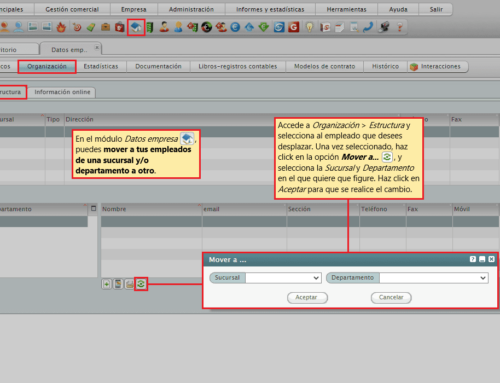Click the blue telephone handset icon
Screen dimensions: 500x383
(368, 27)
